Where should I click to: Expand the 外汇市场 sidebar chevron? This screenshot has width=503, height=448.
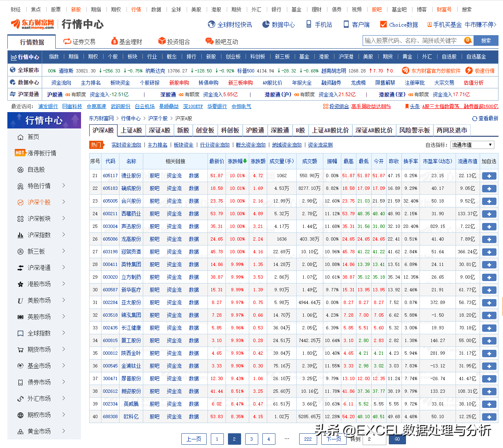pos(63,398)
